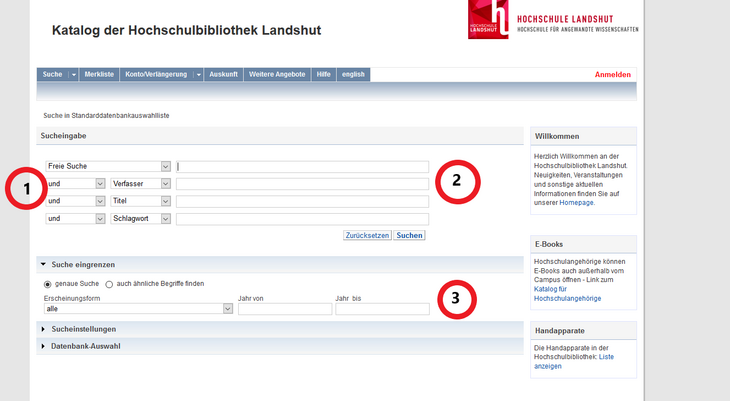
Task: Open the Merkliste menu item
Action: click(99, 75)
